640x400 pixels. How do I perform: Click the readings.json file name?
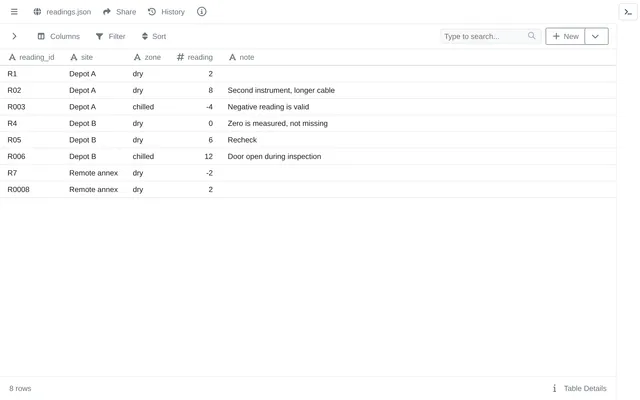pos(69,12)
